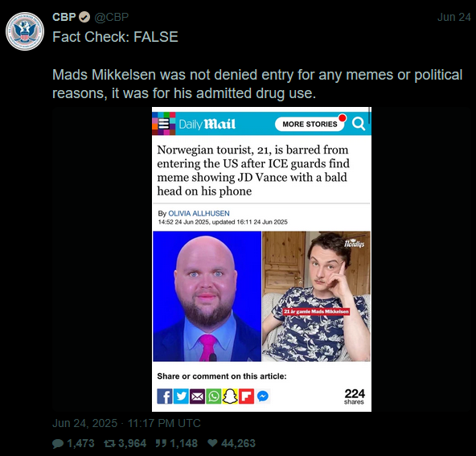Share the article on WhatsApp
476x456 pixels.
click(214, 396)
